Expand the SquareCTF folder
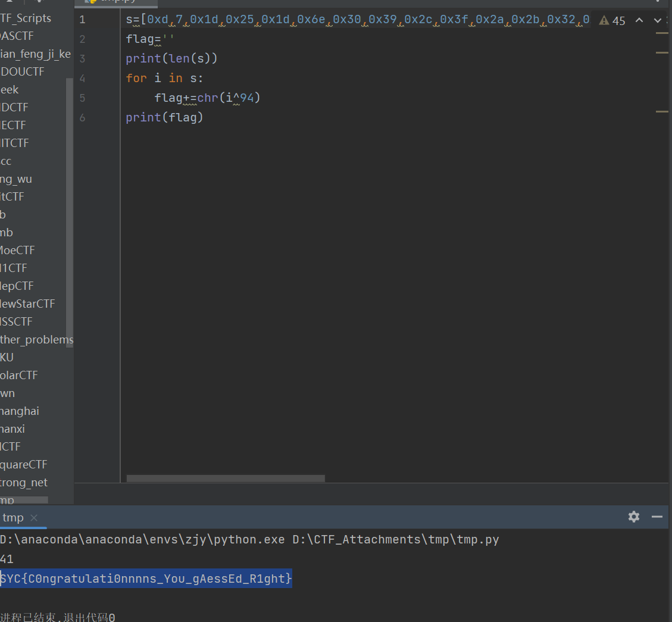This screenshot has width=672, height=622. [23, 464]
